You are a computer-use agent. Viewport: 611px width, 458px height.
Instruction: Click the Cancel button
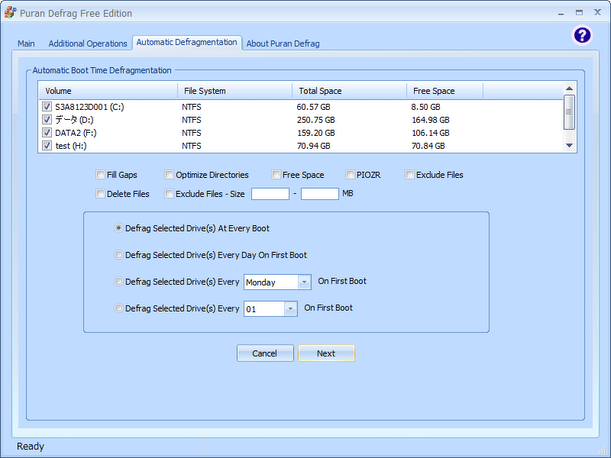(x=265, y=353)
